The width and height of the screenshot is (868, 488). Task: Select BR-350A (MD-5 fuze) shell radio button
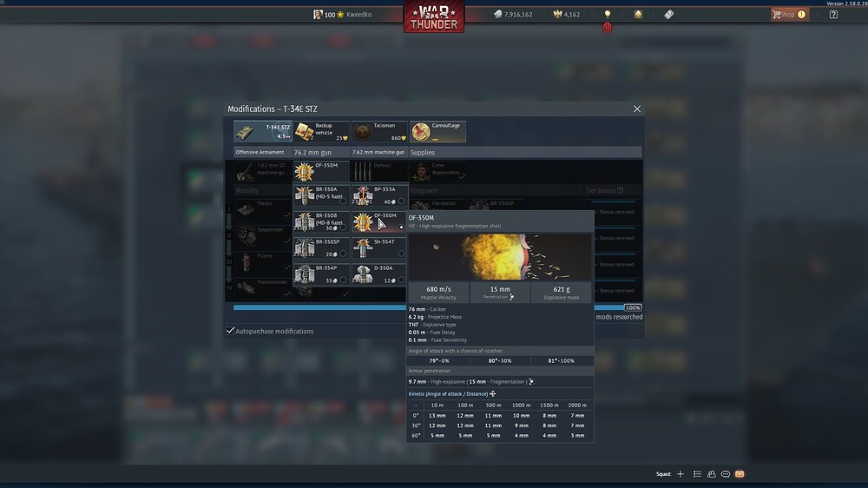coord(343,201)
